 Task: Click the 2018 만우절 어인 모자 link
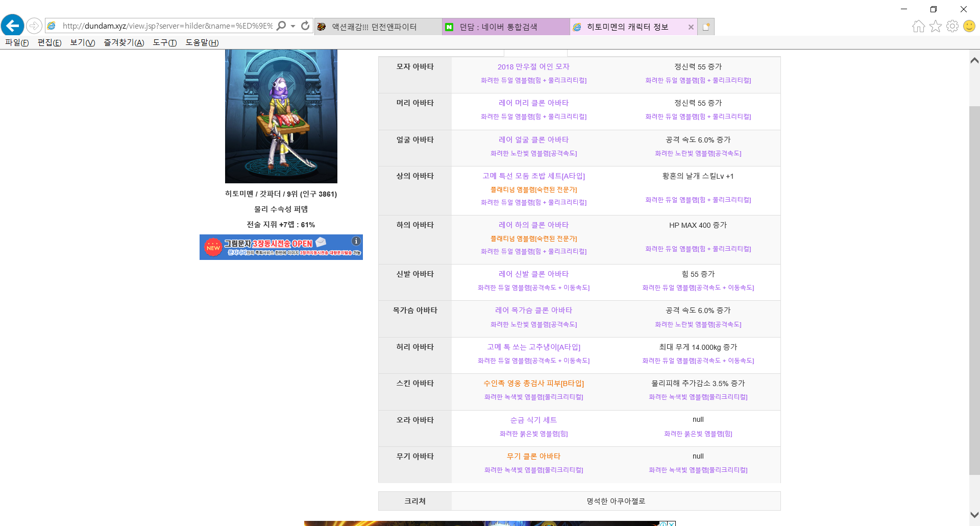point(533,67)
